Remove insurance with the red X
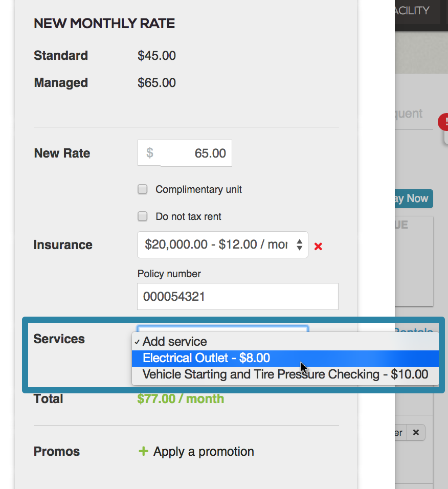 318,247
